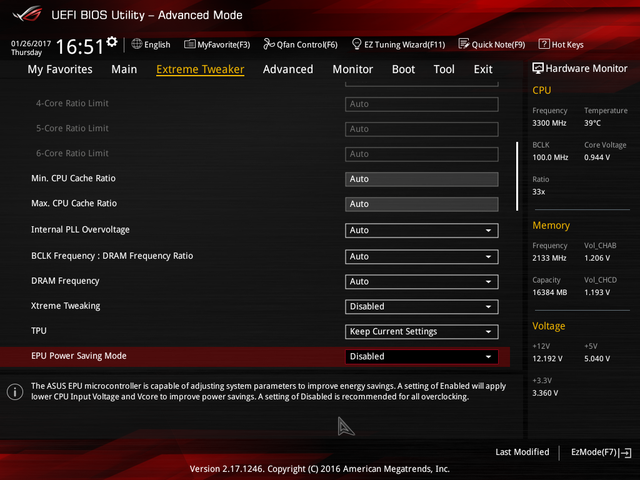This screenshot has width=640, height=480.
Task: Click the 0.944 V core voltage value
Action: [x=597, y=158]
